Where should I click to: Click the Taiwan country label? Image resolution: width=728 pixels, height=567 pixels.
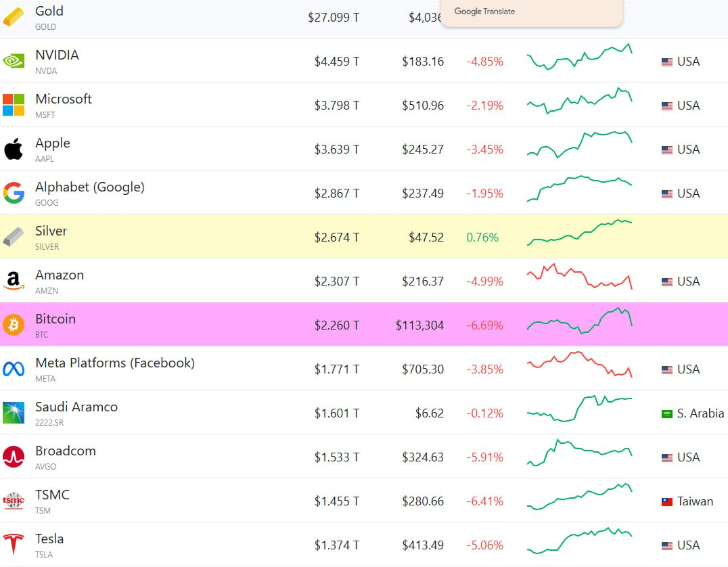pos(695,501)
